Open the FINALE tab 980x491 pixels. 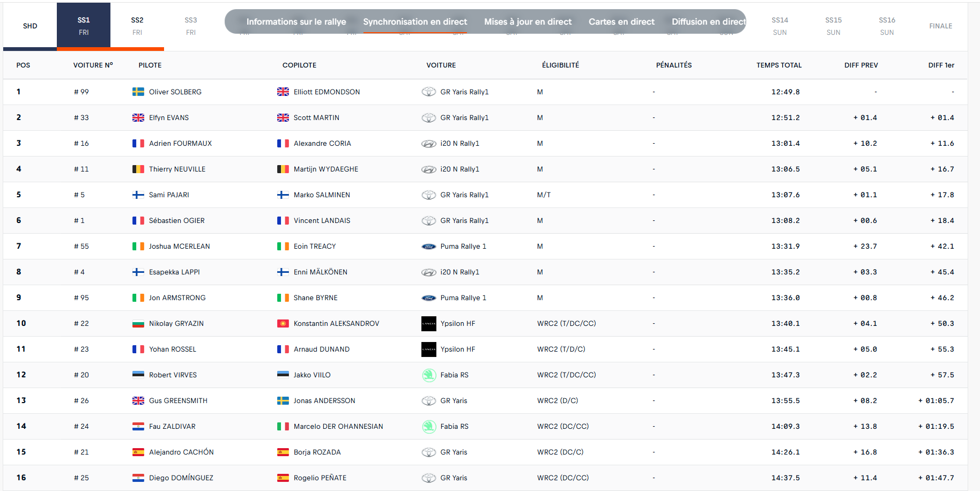941,26
